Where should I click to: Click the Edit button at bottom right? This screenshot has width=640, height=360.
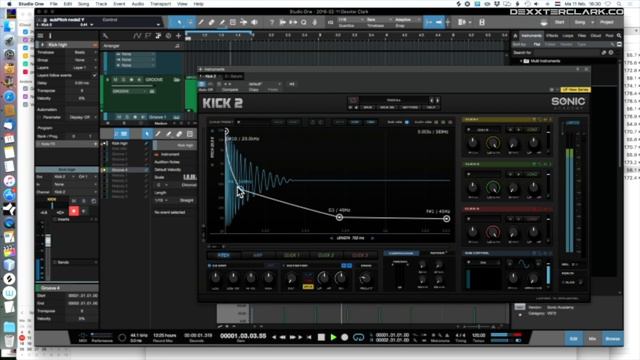coord(573,338)
